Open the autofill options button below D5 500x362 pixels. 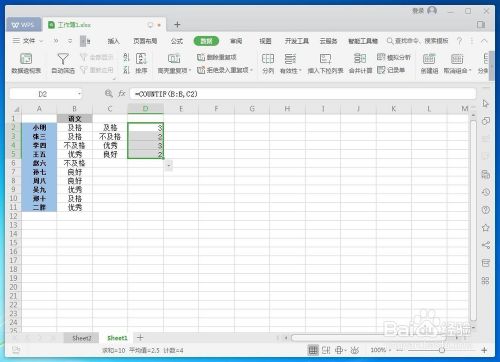pyautogui.click(x=169, y=165)
